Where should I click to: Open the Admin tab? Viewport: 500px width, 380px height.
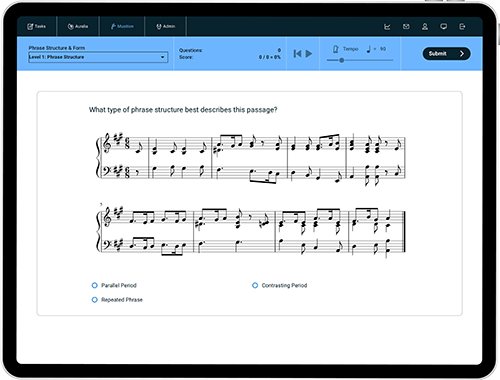pos(165,26)
